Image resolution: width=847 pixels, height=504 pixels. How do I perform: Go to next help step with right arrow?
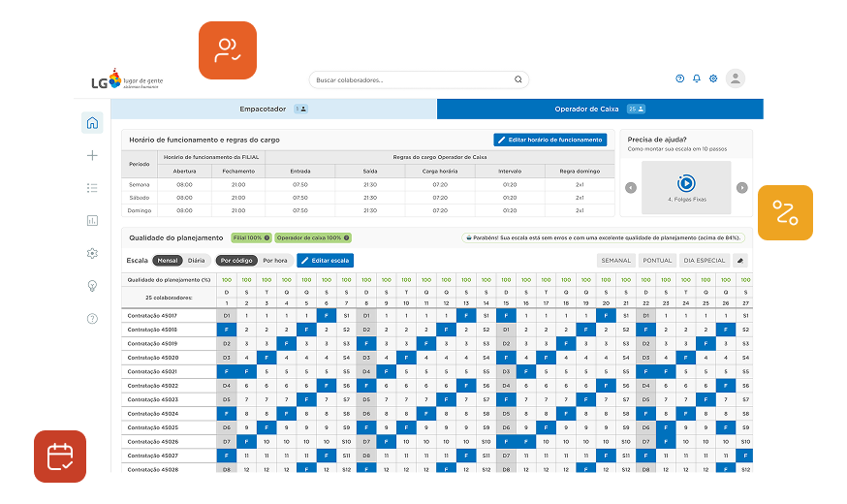(742, 188)
